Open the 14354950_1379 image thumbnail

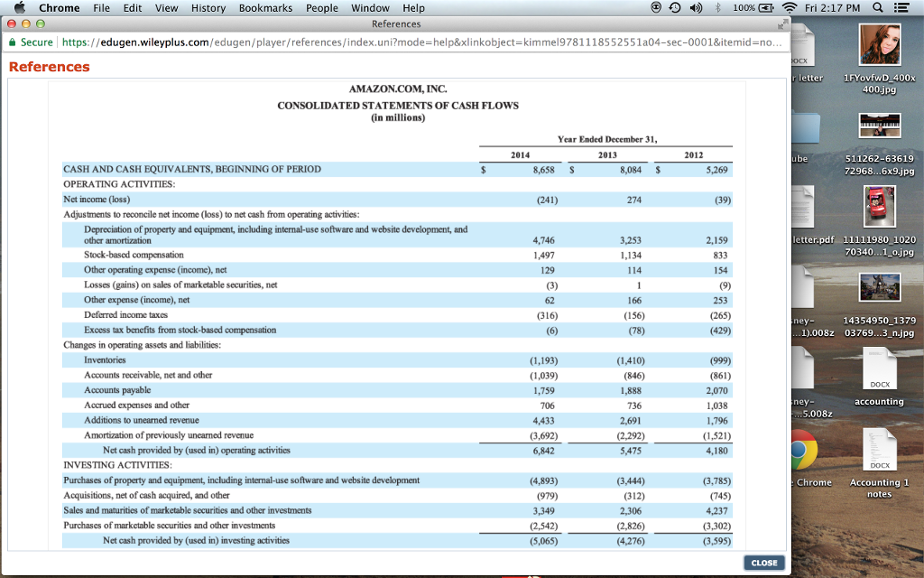880,289
